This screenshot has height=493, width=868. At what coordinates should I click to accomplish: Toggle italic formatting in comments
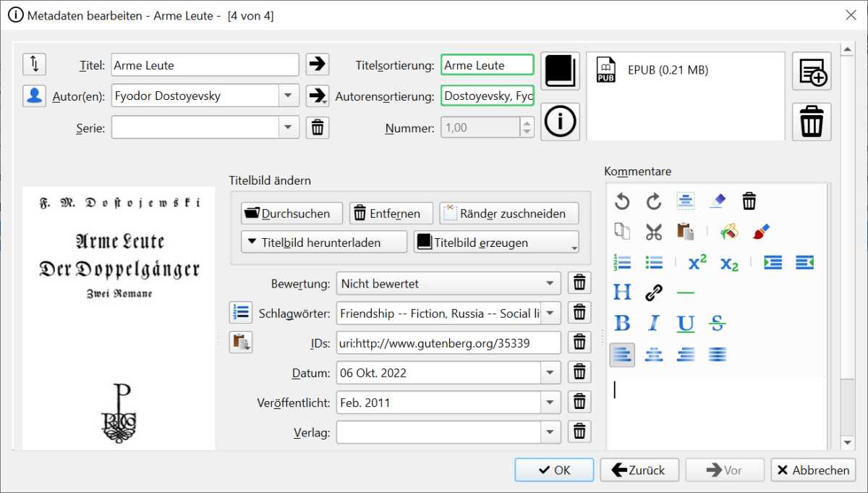pyautogui.click(x=654, y=324)
